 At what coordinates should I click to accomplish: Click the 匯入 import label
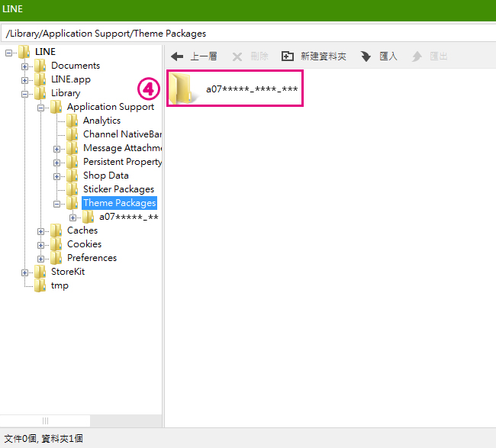pos(388,56)
